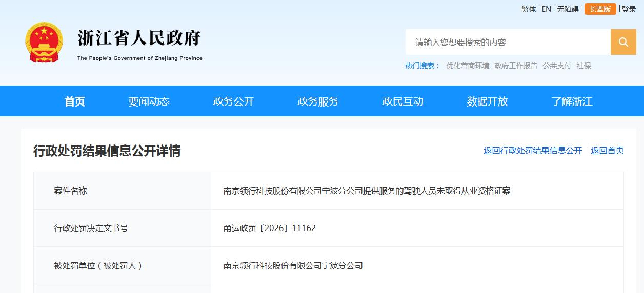Screen dimensions: 644x293
Task: Click the 案件名称 row label
Action: 71,191
